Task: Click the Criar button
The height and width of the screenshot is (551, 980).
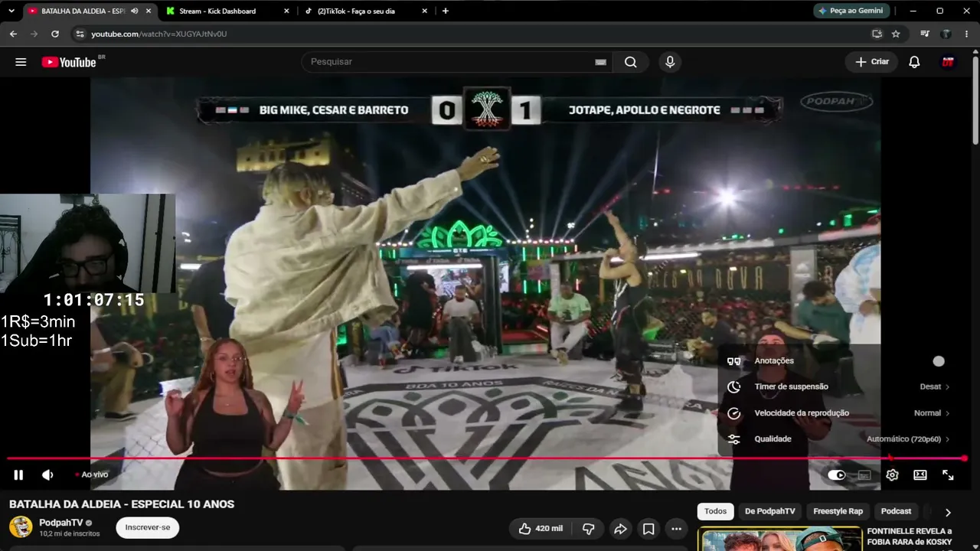Action: (872, 62)
